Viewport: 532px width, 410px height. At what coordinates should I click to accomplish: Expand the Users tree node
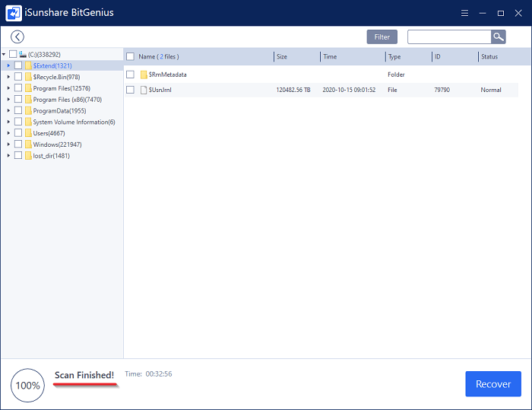point(8,133)
